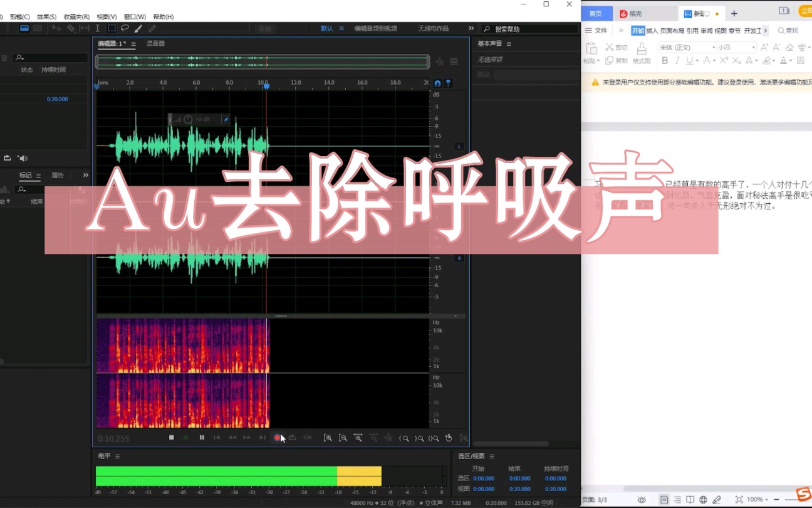The height and width of the screenshot is (508, 812).
Task: Select the Marquee selection tool
Action: 110,28
